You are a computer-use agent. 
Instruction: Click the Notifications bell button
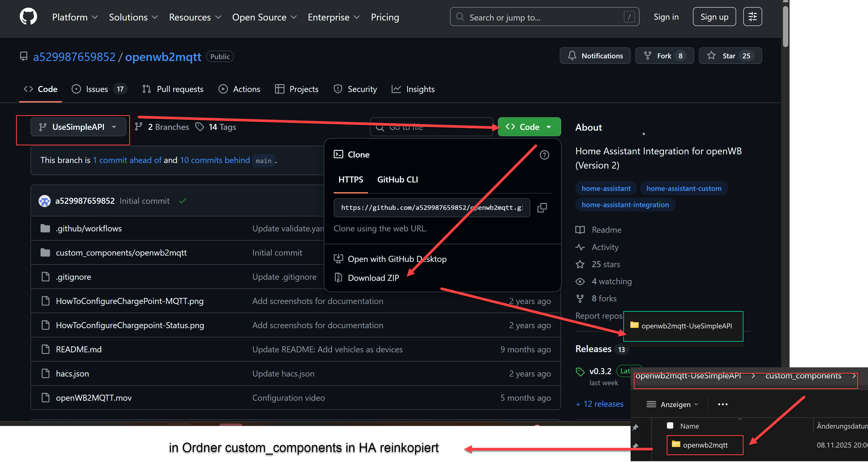(x=595, y=56)
